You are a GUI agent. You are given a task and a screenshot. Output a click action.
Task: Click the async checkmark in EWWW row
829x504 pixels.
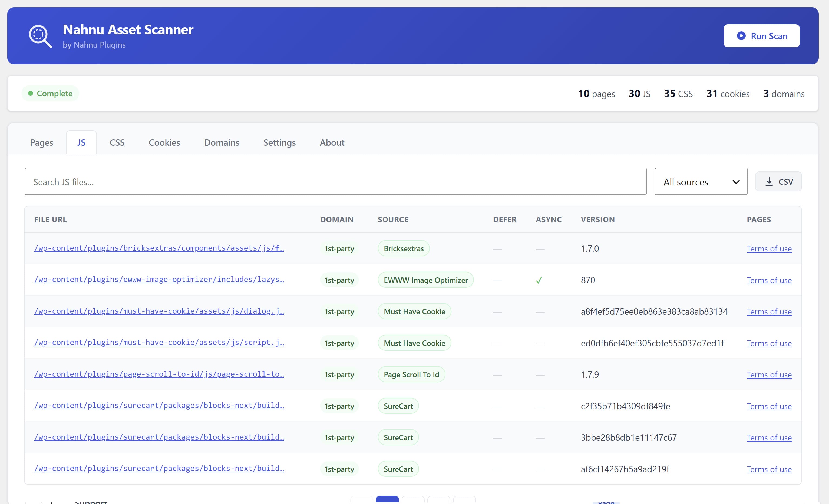(x=539, y=280)
